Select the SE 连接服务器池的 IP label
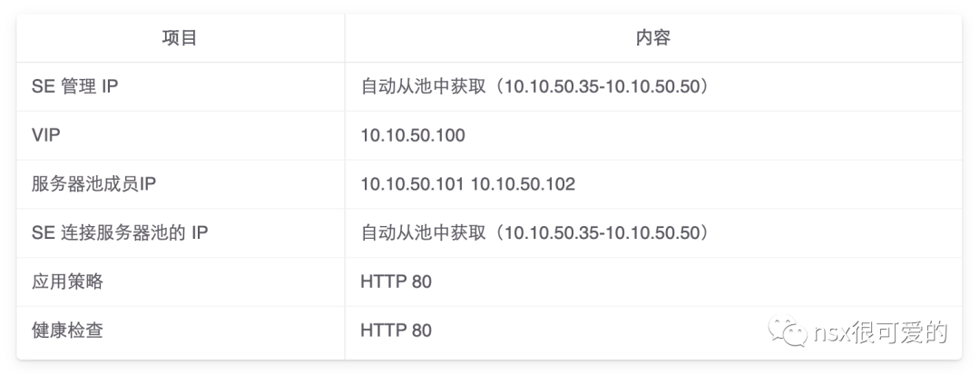Viewport: 980px width, 375px height. coord(120,232)
